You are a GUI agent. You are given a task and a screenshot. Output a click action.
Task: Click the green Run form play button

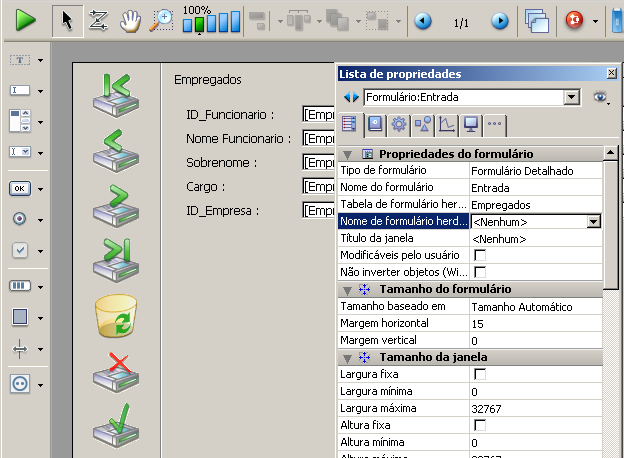pos(25,20)
